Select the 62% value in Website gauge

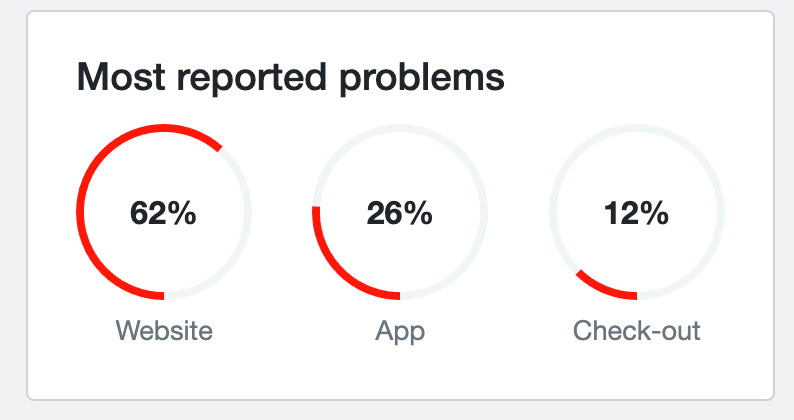(163, 213)
